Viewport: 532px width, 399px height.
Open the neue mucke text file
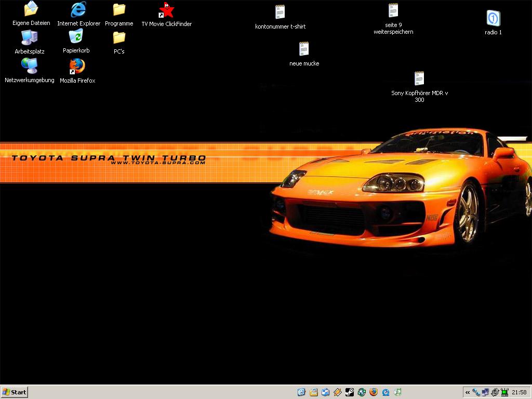[304, 49]
